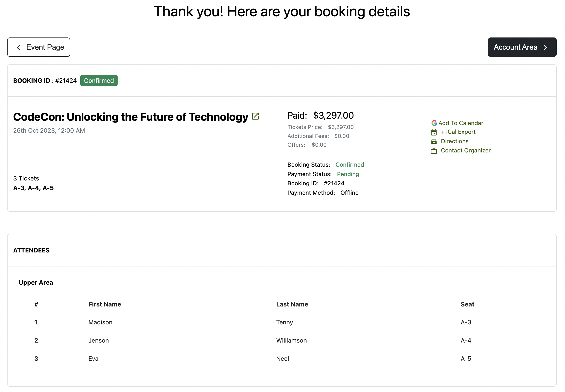The width and height of the screenshot is (565, 392).
Task: Click the right chevron on Account Area
Action: (545, 47)
